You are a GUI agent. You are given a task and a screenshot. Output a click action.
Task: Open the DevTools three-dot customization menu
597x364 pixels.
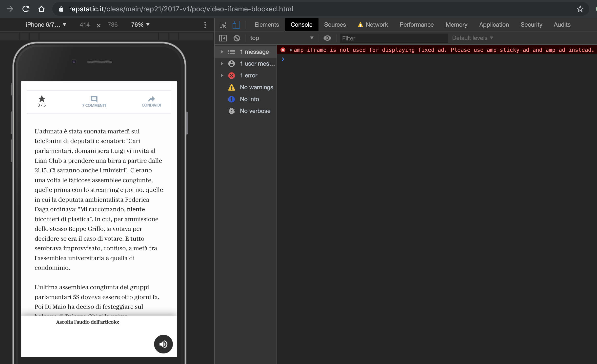tap(205, 25)
